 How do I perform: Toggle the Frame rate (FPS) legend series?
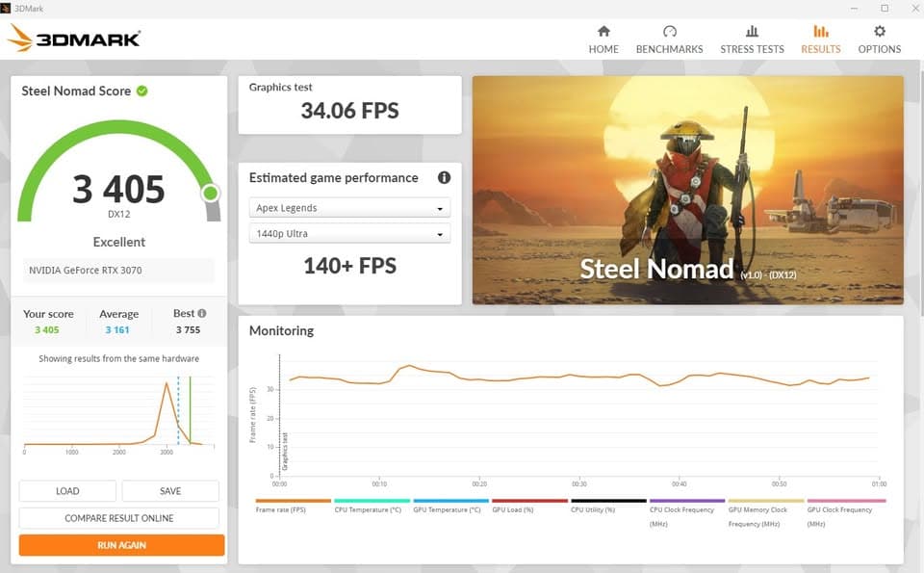coord(293,506)
